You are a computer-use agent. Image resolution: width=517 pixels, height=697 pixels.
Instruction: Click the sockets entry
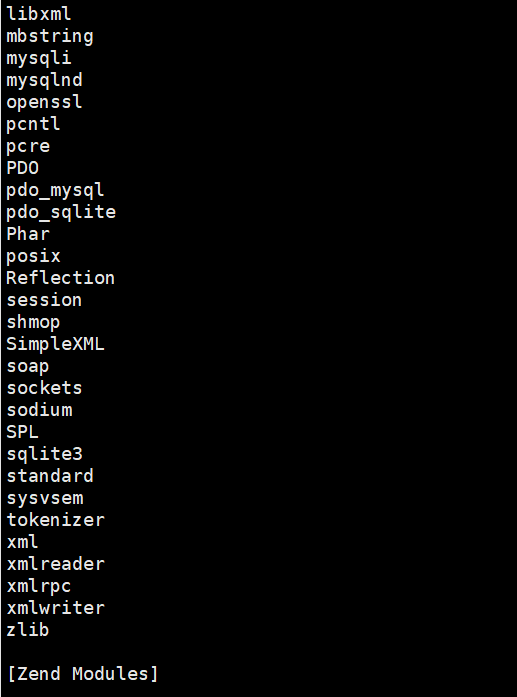(x=44, y=388)
